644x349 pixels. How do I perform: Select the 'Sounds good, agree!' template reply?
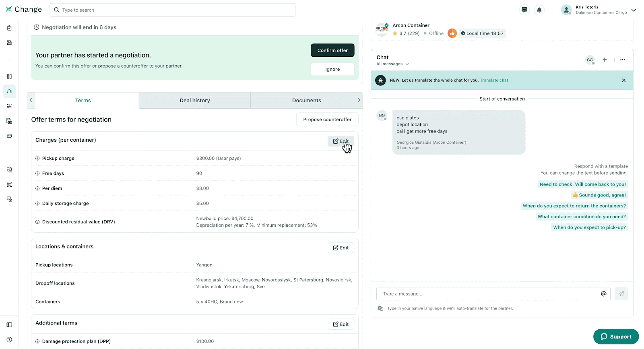[x=599, y=195]
